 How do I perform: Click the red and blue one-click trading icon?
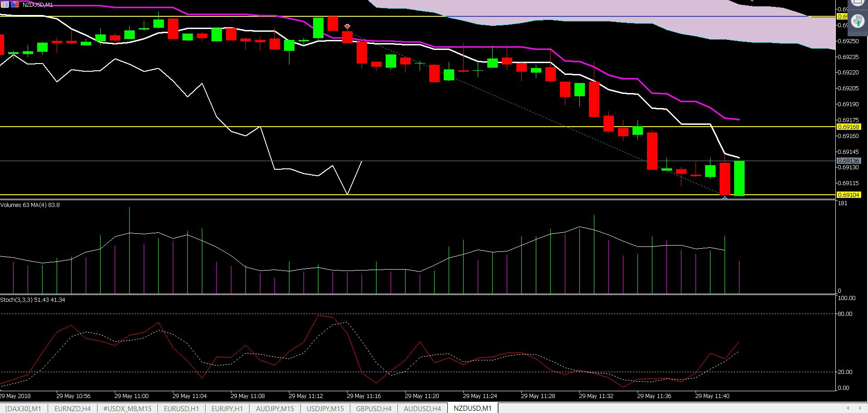click(x=15, y=5)
